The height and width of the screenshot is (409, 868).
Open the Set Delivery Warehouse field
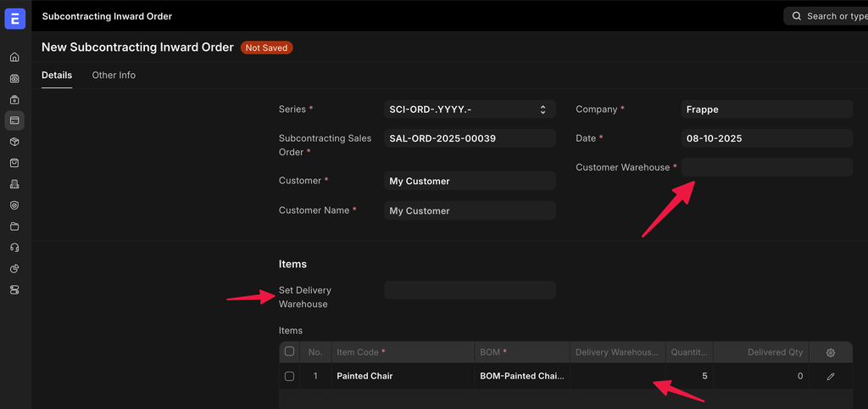tap(470, 290)
